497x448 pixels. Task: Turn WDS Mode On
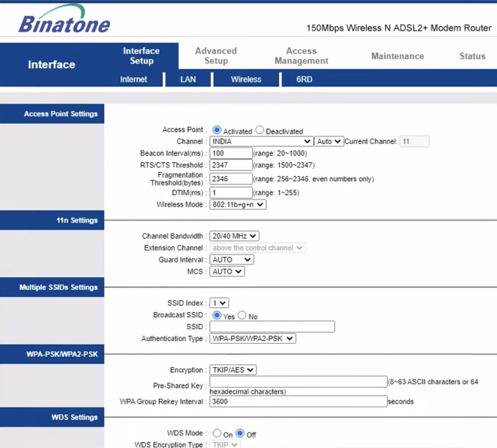tap(217, 433)
